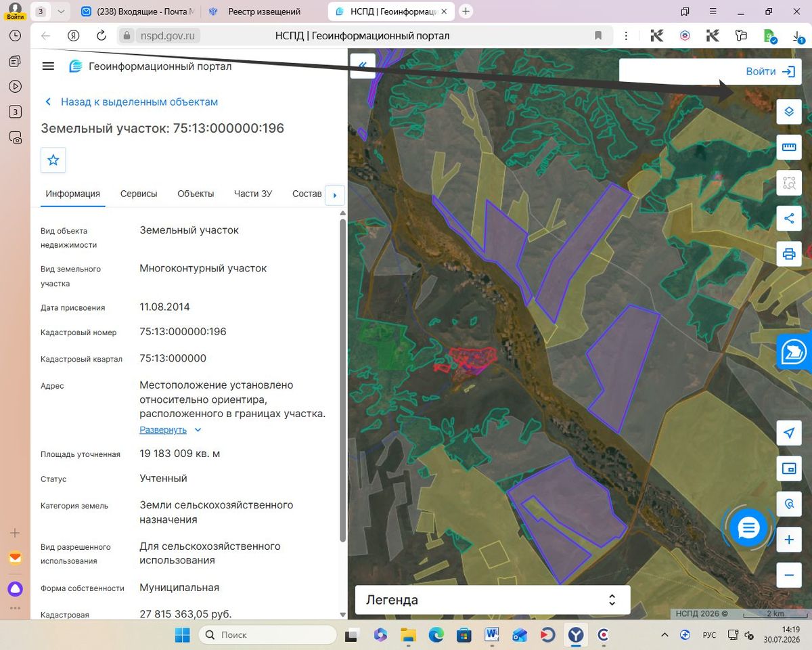Screen dimensions: 812x650
Task: Show hidden tray icons chevron
Action: click(x=665, y=635)
